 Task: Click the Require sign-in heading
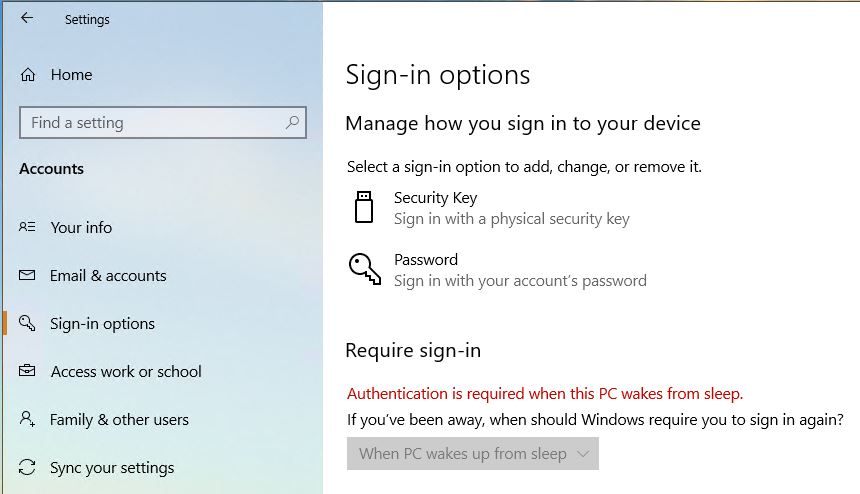413,350
